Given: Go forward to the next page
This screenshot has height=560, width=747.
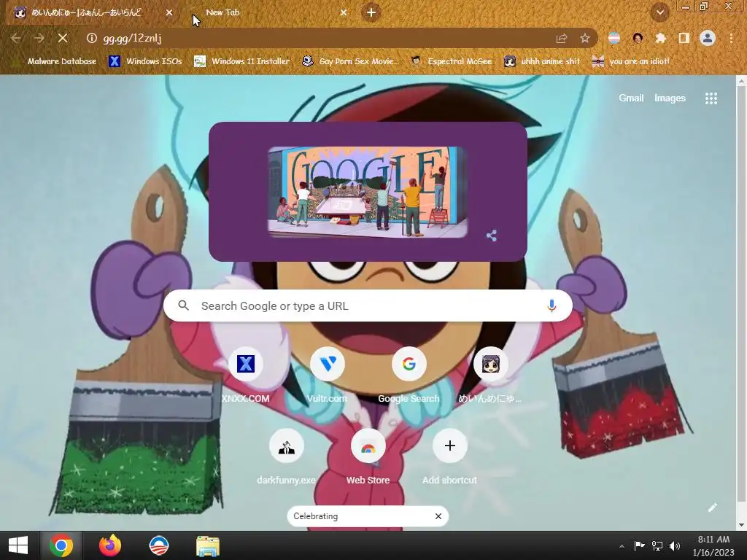Looking at the screenshot, I should tap(39, 38).
